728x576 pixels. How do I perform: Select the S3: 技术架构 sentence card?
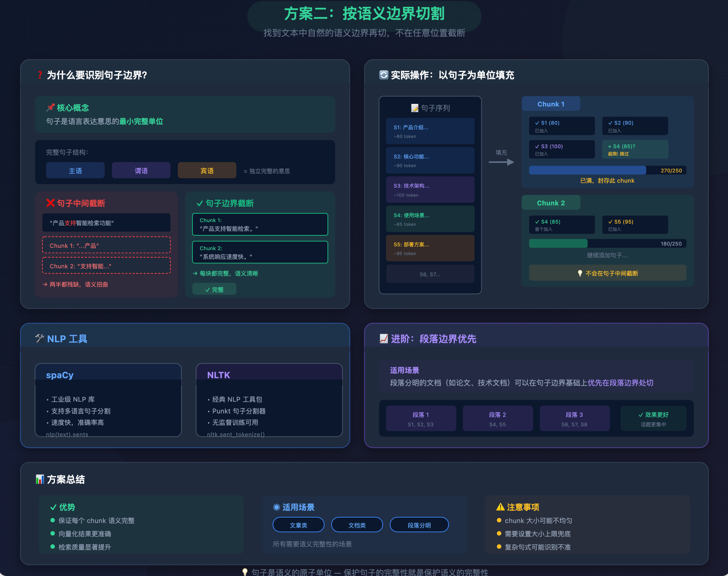tap(430, 190)
